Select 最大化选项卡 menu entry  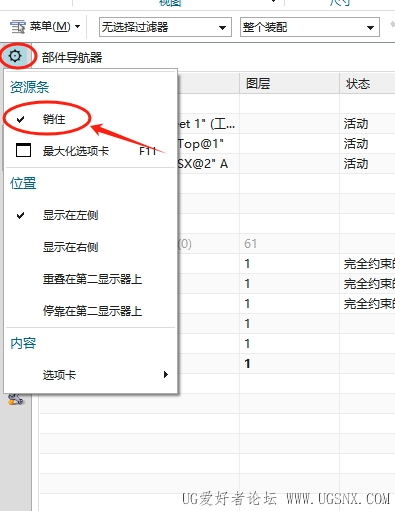(90, 151)
